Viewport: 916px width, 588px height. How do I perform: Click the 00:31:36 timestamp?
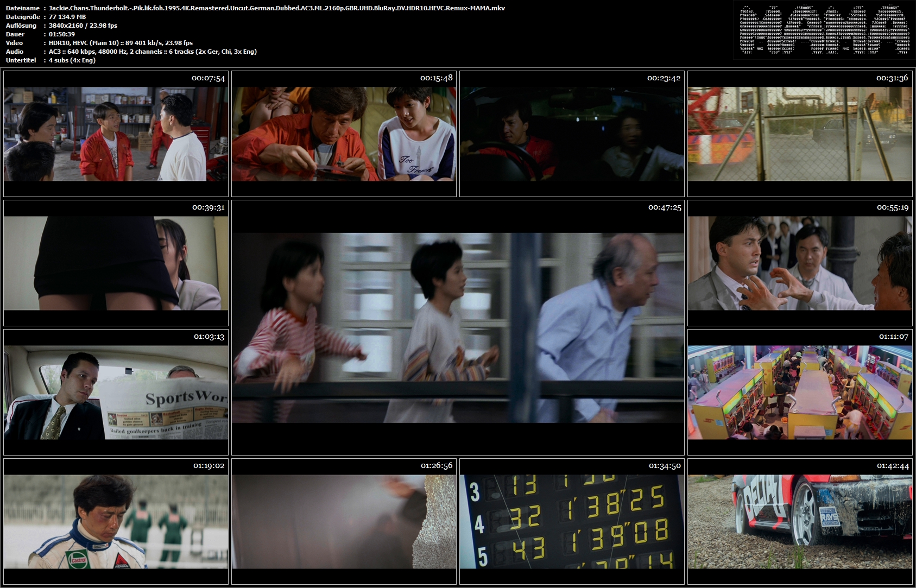click(892, 78)
